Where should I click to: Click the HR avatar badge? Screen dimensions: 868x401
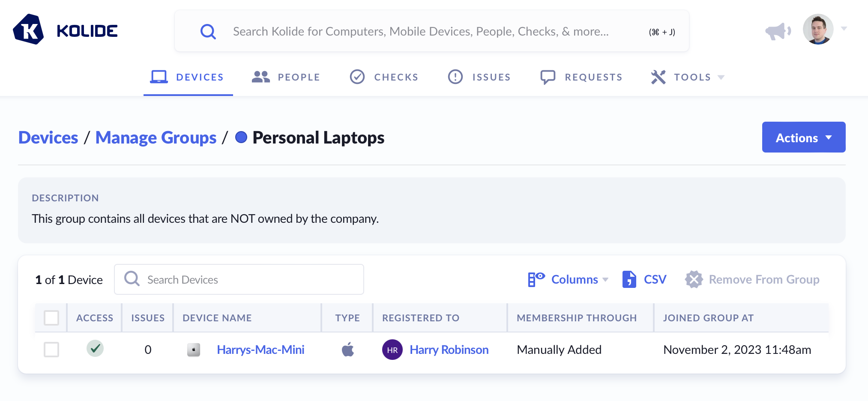[392, 350]
